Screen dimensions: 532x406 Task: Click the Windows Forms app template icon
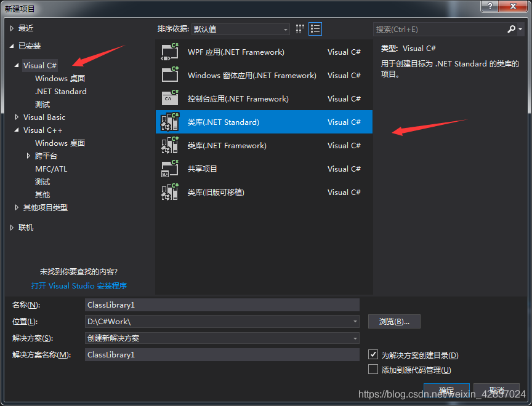coord(170,75)
